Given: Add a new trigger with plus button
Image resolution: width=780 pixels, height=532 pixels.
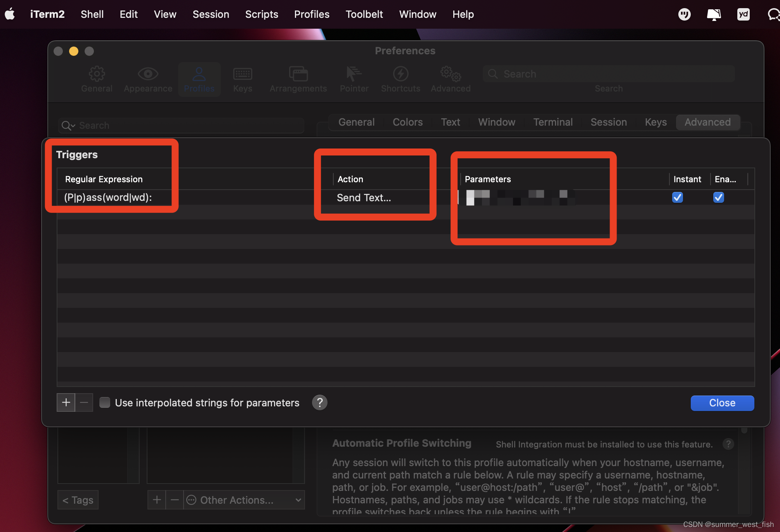Looking at the screenshot, I should tap(66, 403).
